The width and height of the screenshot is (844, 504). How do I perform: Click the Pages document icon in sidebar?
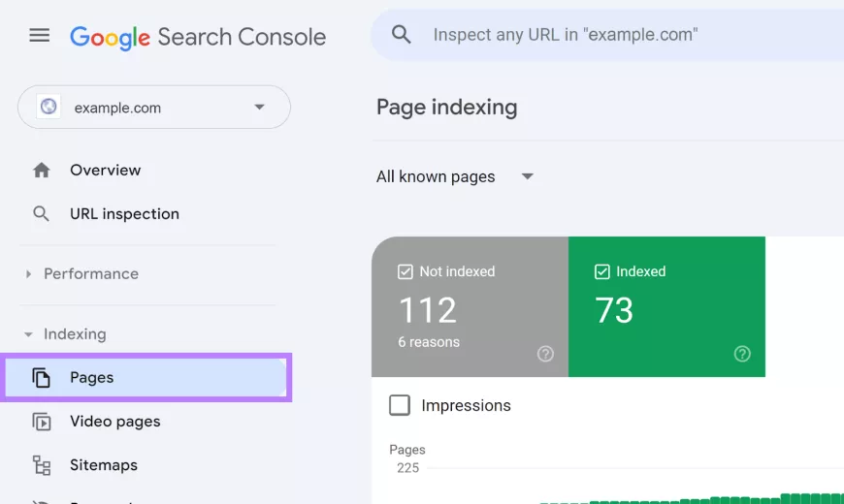[42, 378]
